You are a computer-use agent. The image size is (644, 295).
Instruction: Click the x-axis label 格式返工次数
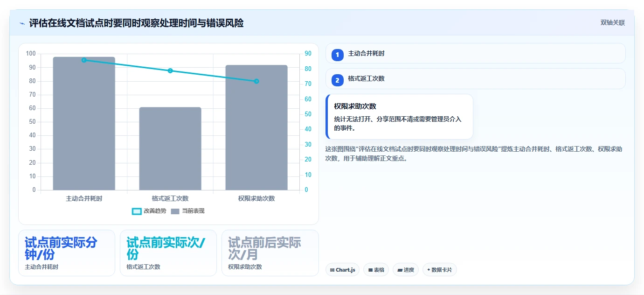(170, 198)
